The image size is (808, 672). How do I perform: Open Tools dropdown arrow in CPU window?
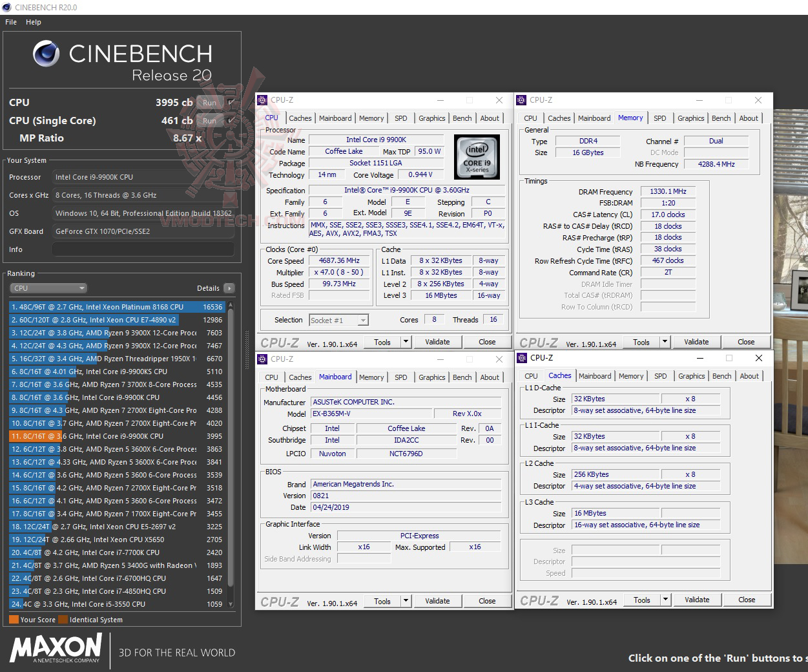[406, 342]
